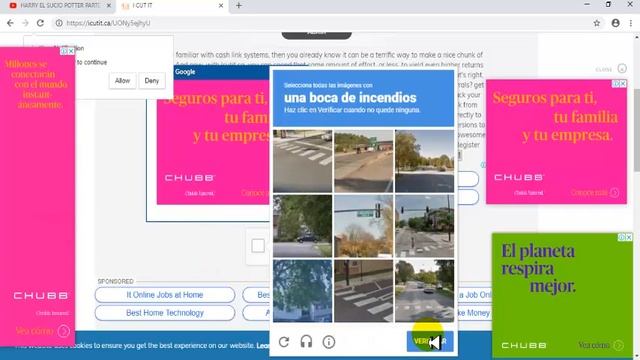Open the Chrome profile icon
640x360 pixels.
616,23
